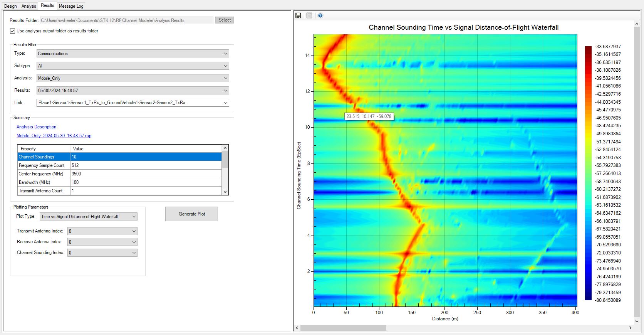
Task: Open the blue help question mark icon
Action: click(320, 15)
